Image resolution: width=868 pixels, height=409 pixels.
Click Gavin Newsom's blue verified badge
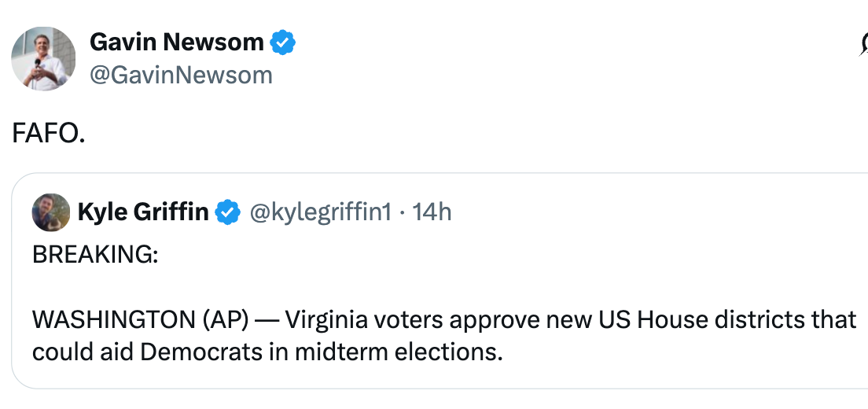[283, 42]
